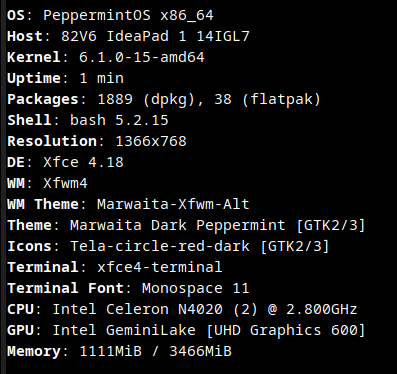Image resolution: width=397 pixels, height=374 pixels.
Task: Click the OS PeppermintOS x86_64 line
Action: (110, 16)
